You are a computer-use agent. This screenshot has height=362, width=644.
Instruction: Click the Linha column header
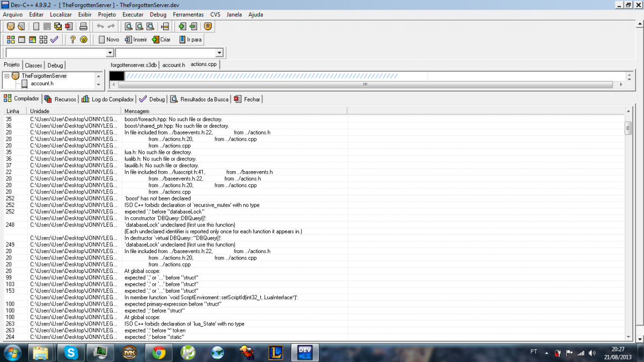coord(15,110)
